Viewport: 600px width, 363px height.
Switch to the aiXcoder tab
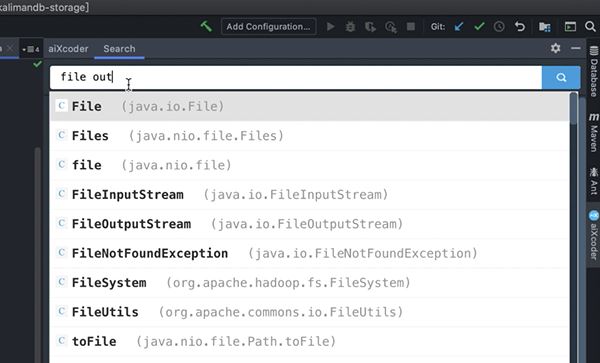(68, 49)
